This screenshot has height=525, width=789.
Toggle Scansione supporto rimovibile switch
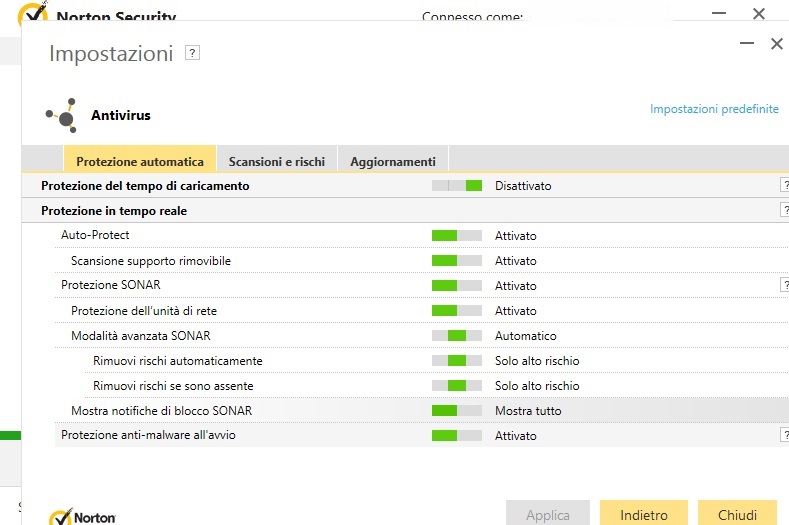[457, 261]
